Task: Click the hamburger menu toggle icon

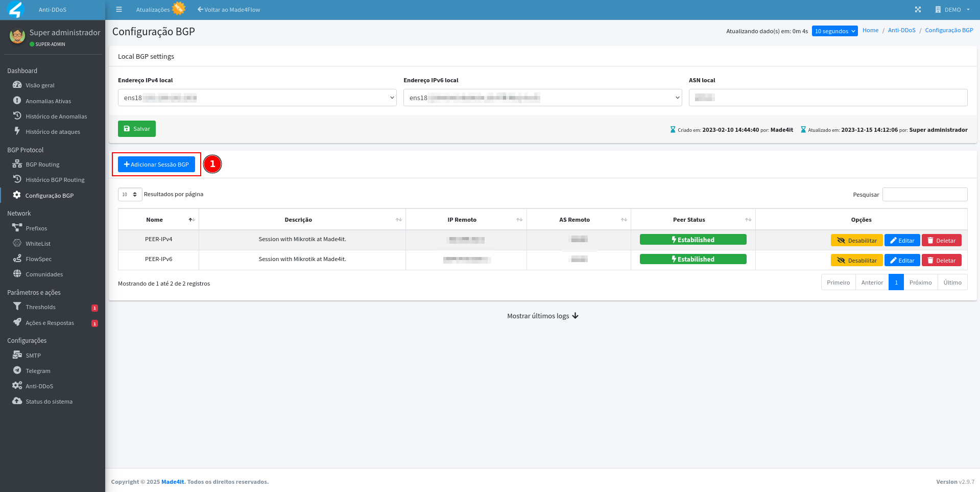Action: (x=119, y=10)
